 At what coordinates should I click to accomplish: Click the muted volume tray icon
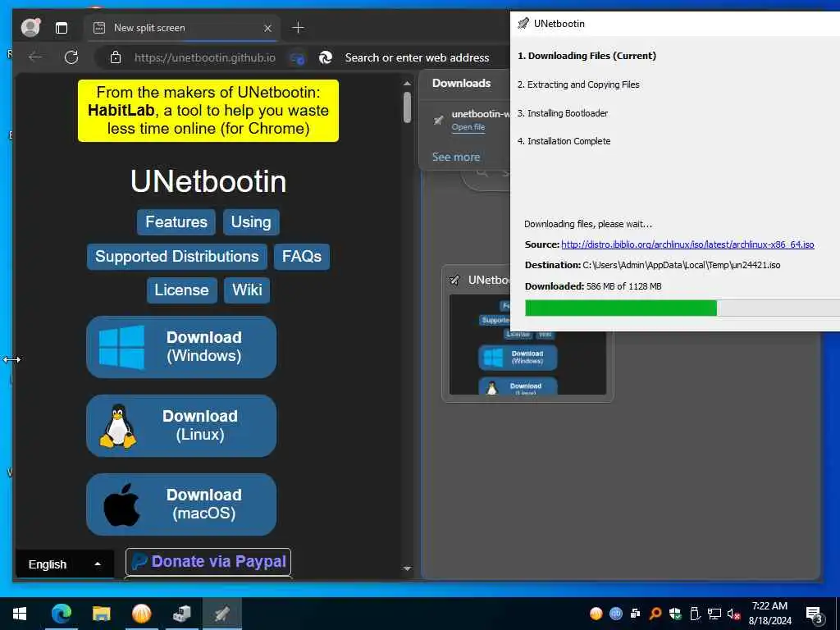click(x=734, y=614)
